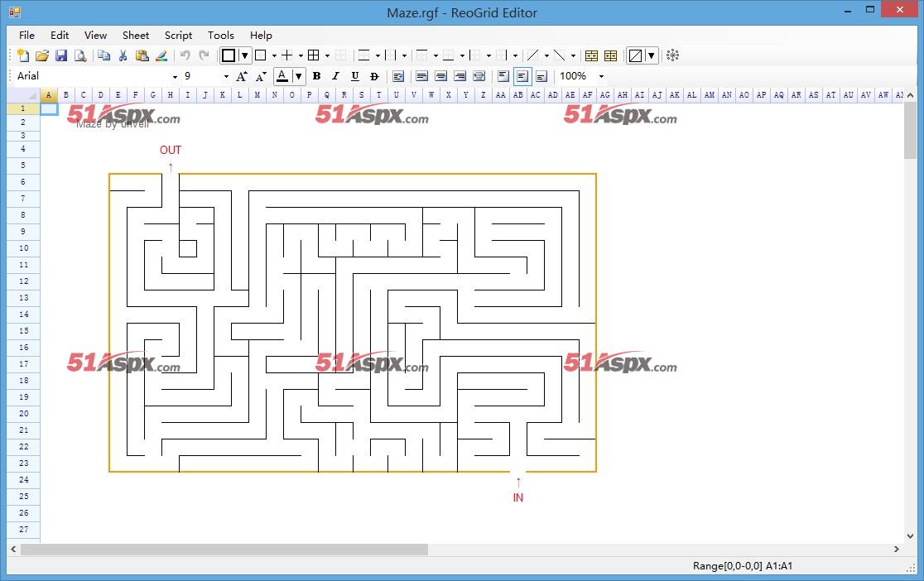Decrease font size with the smaller A icon

point(261,76)
